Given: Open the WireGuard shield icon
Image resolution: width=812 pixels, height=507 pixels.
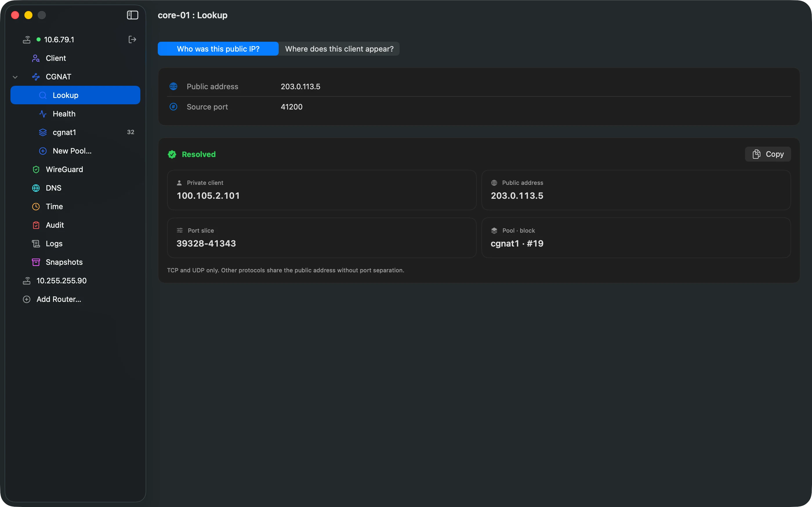Looking at the screenshot, I should [36, 170].
